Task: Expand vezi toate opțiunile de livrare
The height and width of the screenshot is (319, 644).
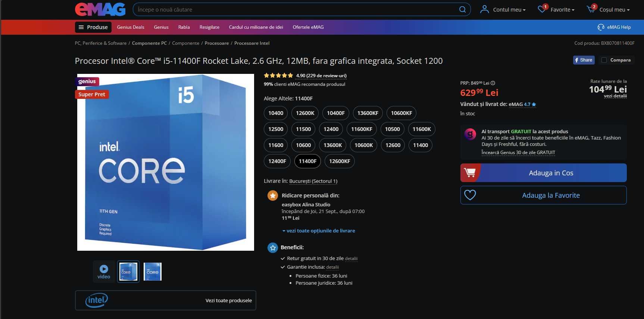Action: 319,231
